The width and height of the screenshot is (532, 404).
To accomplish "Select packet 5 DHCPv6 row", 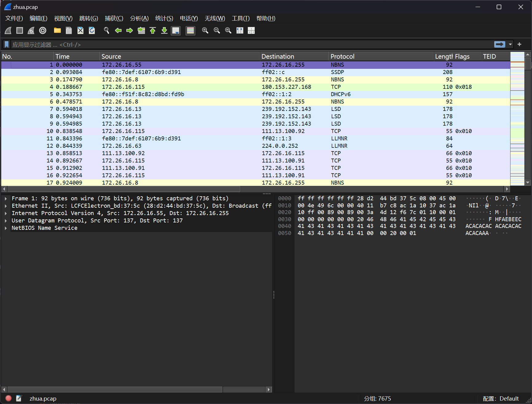I will (x=256, y=94).
